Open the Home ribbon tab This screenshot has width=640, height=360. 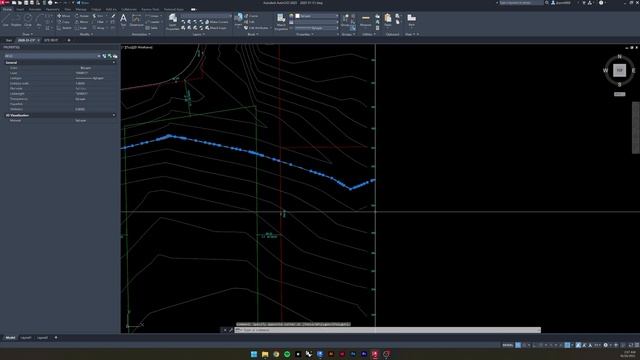click(x=7, y=9)
